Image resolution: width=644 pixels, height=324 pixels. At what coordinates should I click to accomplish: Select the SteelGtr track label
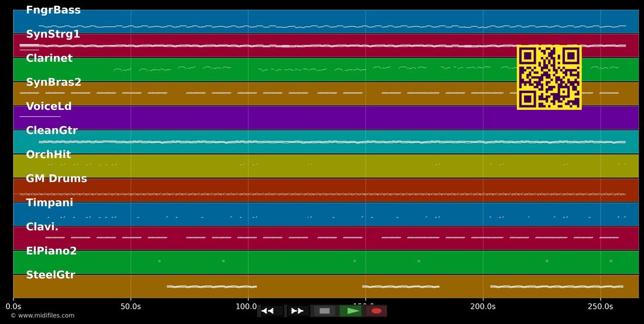pyautogui.click(x=50, y=275)
